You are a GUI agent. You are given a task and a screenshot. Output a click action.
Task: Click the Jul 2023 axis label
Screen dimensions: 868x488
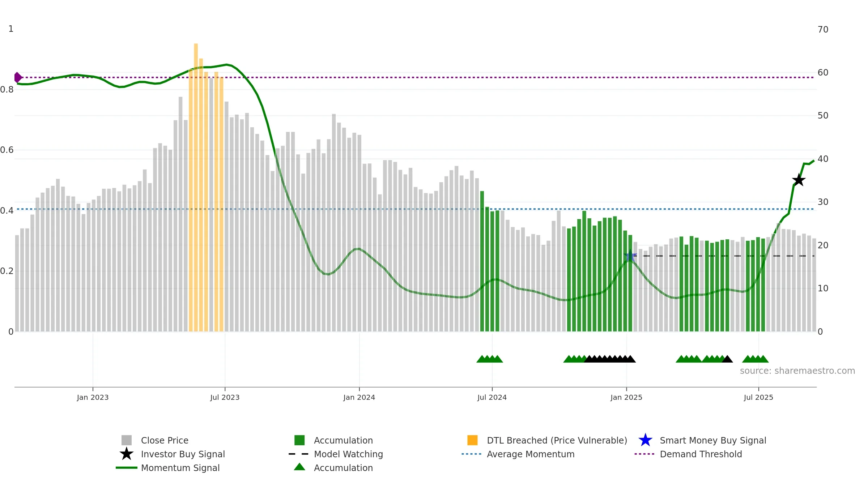pyautogui.click(x=225, y=397)
